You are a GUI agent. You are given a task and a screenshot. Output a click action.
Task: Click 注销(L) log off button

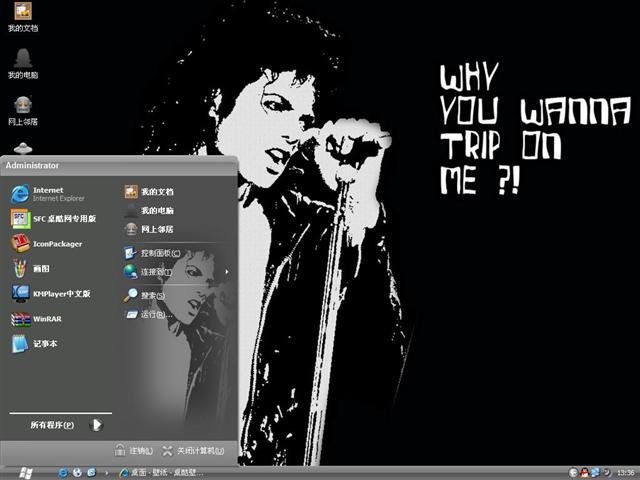pos(134,451)
